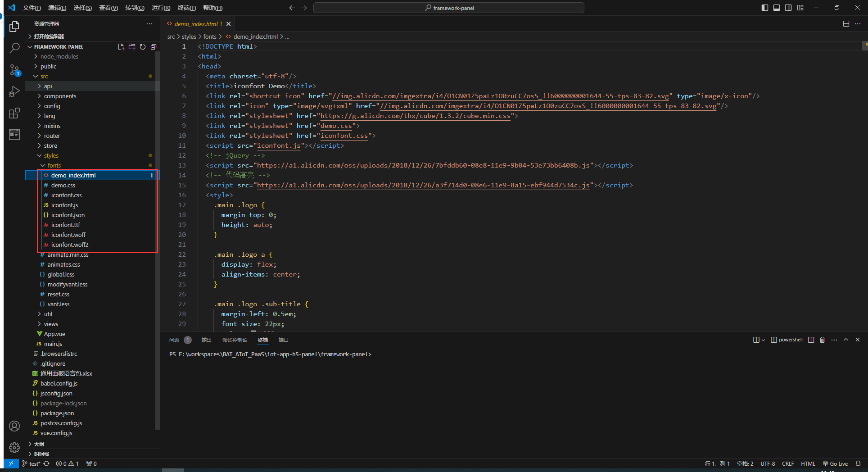The width and height of the screenshot is (868, 472).
Task: Click the framework-panel command center search
Action: click(448, 8)
